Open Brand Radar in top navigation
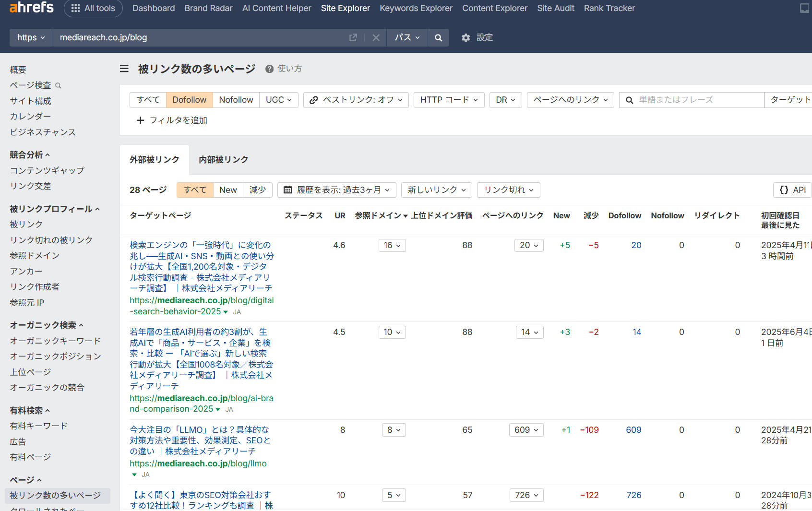The width and height of the screenshot is (812, 511). 209,8
